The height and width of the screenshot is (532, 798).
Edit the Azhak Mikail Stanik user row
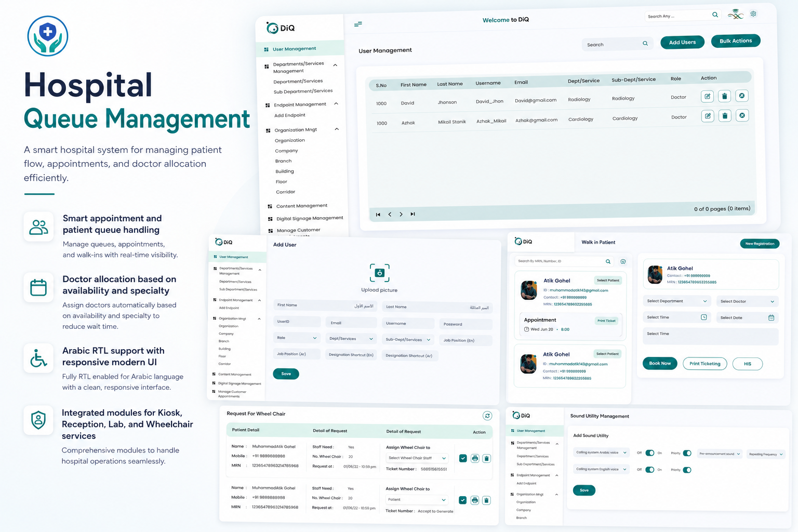point(708,116)
